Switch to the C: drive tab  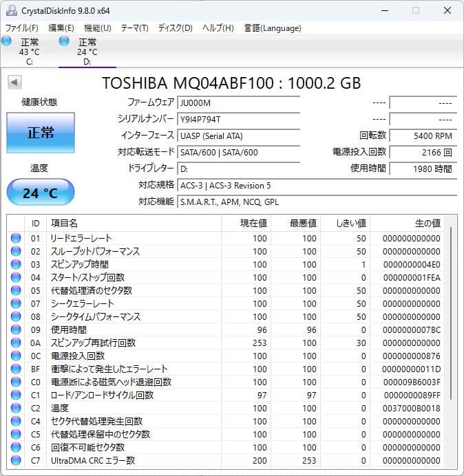click(29, 51)
